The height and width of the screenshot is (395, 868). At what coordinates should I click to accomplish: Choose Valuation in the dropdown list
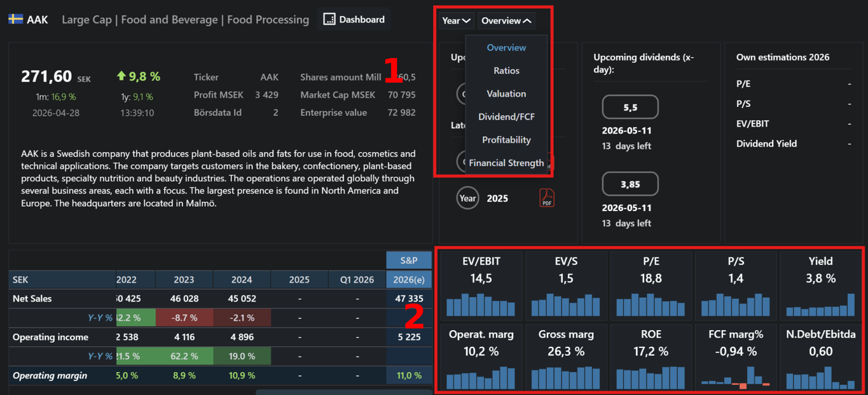point(506,94)
